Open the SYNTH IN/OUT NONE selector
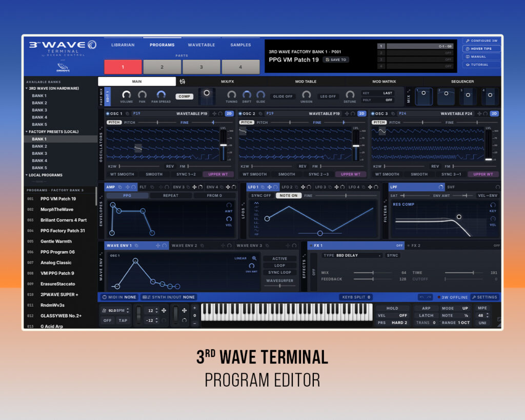The height and width of the screenshot is (420, 525). (168, 297)
